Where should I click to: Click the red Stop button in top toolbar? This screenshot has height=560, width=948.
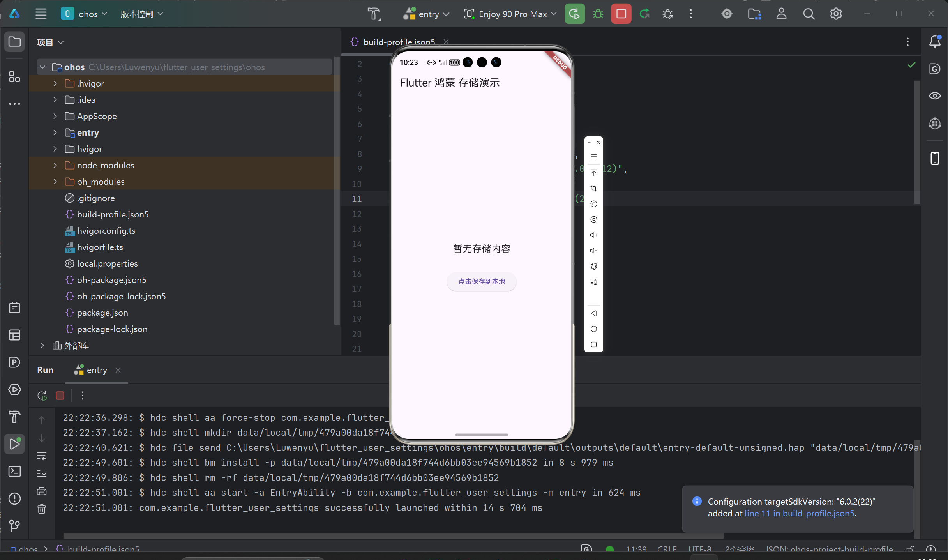(621, 14)
